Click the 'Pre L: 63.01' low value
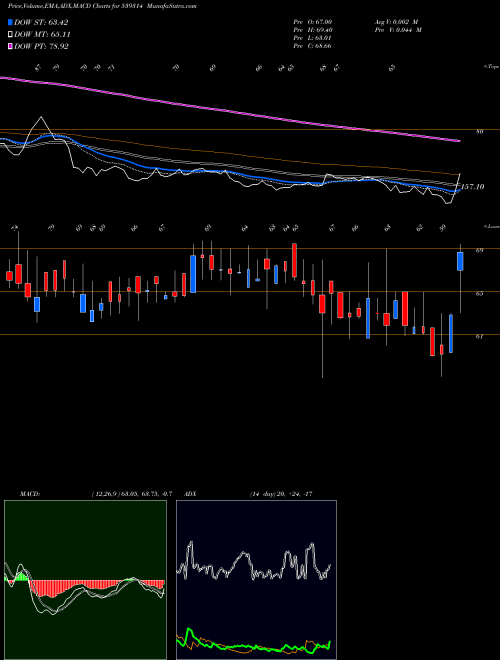 [x=313, y=38]
